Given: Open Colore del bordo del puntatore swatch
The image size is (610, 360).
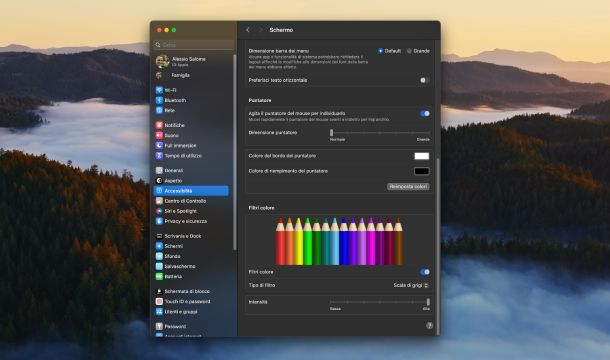Looking at the screenshot, I should (x=422, y=156).
